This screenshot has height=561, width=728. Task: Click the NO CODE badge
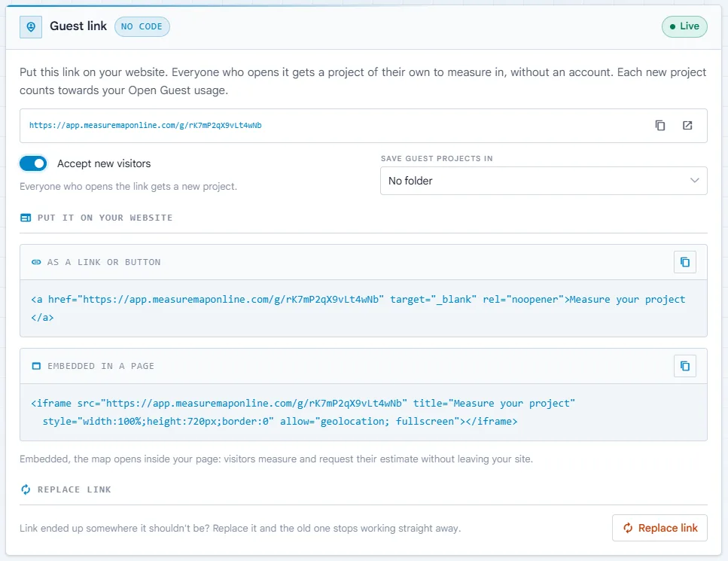click(142, 26)
